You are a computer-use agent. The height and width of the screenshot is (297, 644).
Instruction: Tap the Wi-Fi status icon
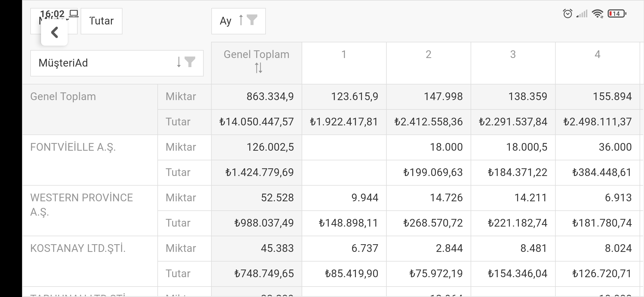[x=598, y=13]
